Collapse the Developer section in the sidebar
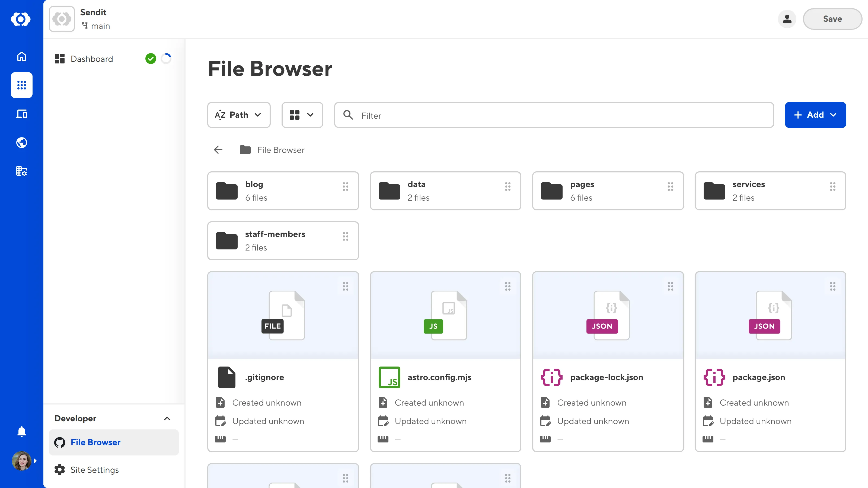Screen dimensions: 868x488 [167, 419]
